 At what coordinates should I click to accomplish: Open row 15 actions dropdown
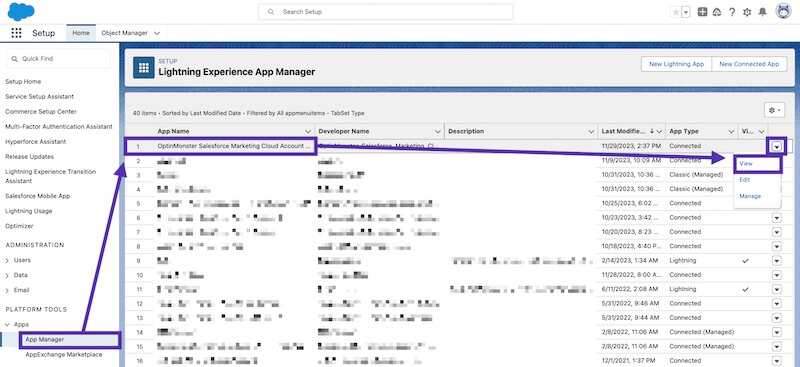(777, 346)
